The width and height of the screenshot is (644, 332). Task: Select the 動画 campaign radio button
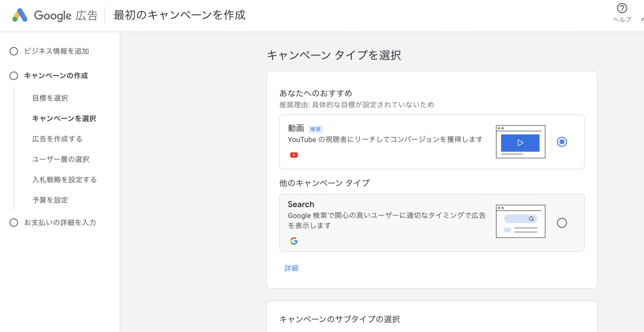[x=562, y=142]
